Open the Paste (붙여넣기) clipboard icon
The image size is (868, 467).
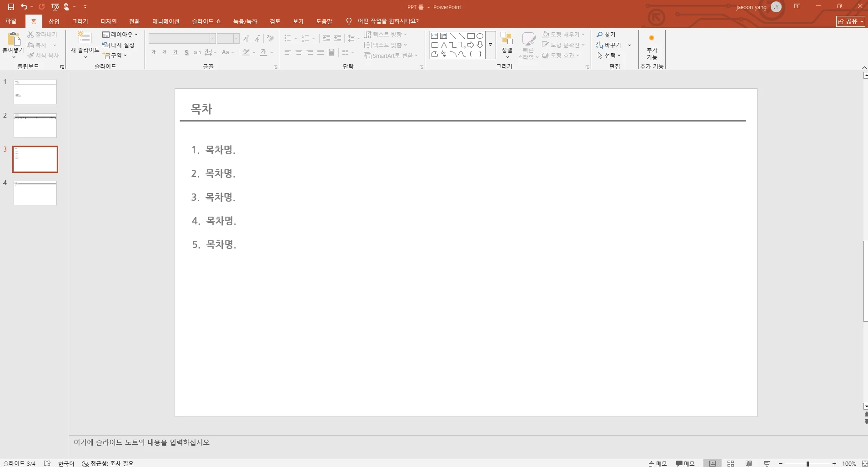tap(14, 39)
